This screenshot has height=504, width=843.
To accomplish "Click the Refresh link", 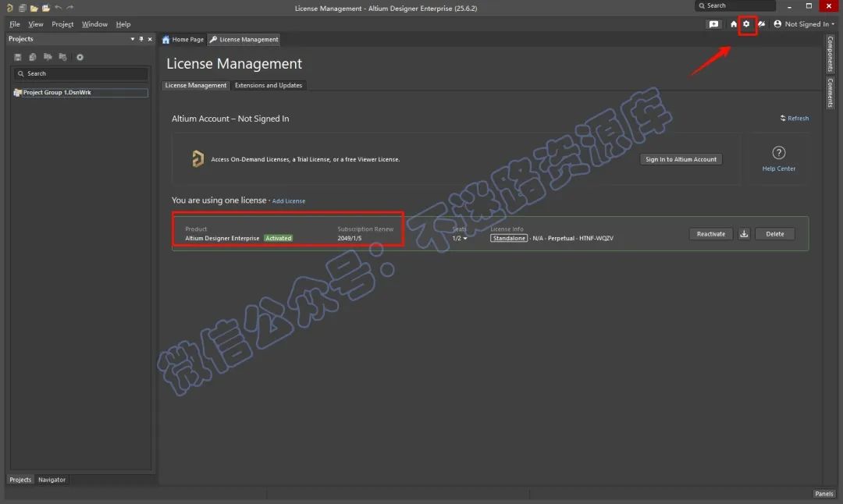I will click(x=794, y=119).
